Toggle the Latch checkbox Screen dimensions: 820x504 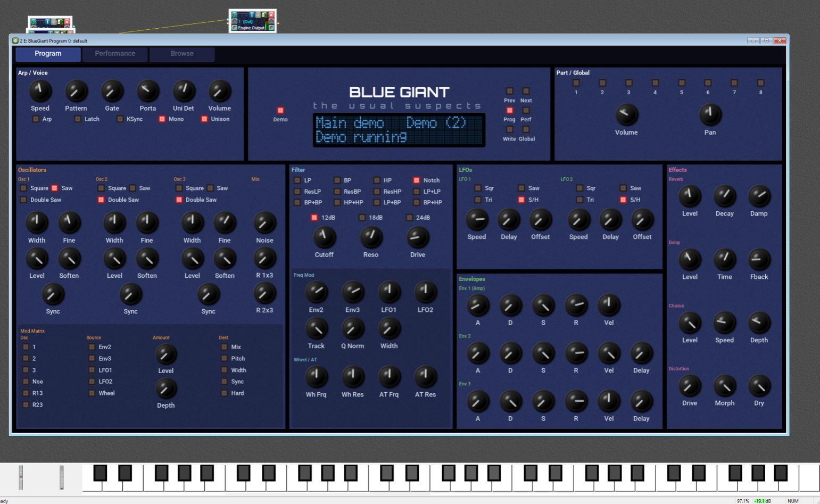[78, 119]
